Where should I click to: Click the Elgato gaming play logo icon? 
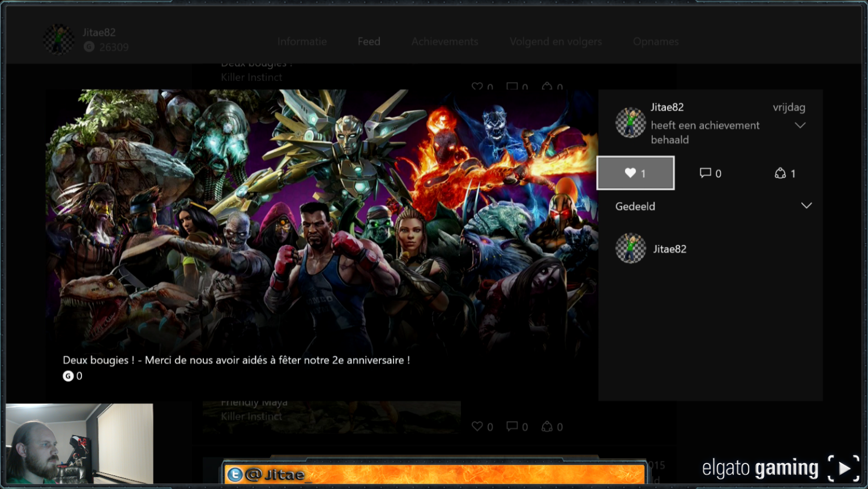click(x=844, y=469)
